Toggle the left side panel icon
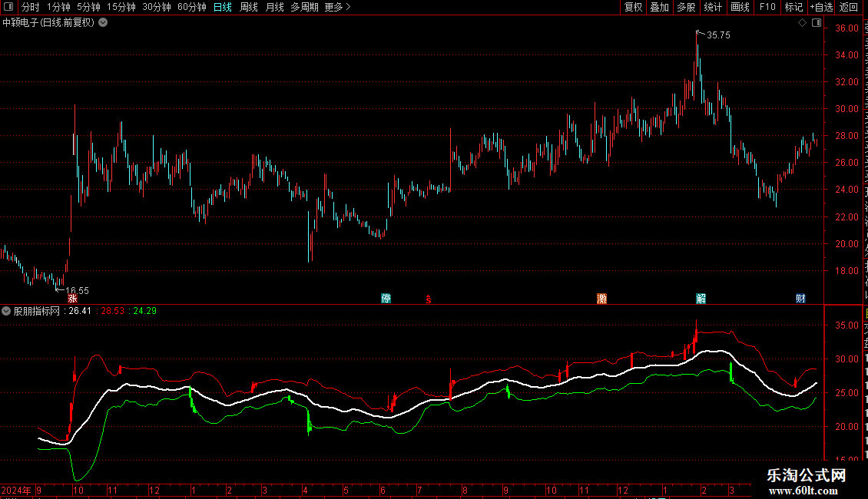The image size is (868, 499). pos(8,7)
